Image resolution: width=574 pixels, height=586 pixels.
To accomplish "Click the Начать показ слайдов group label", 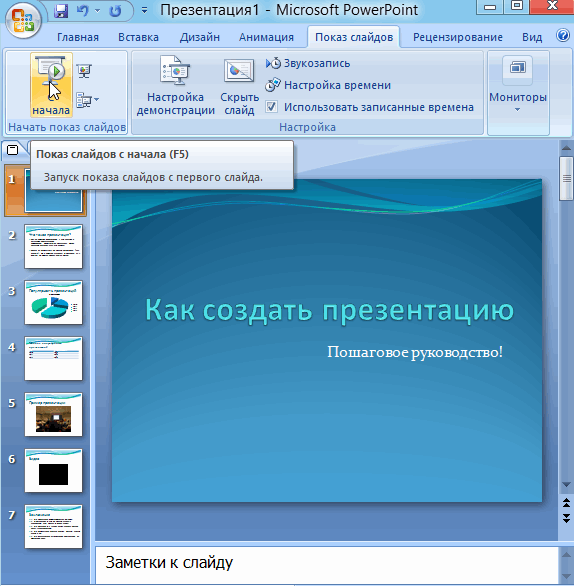I will (67, 127).
